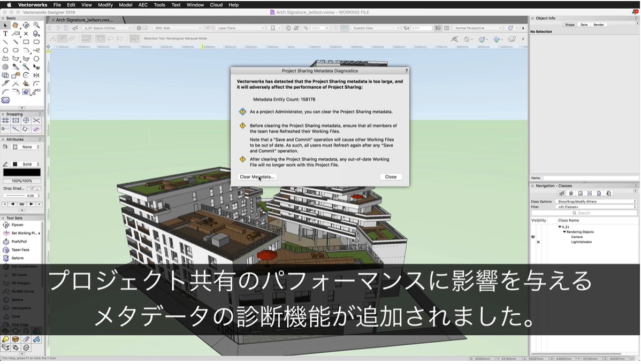Open the RDC-Slab layer dropdown
The width and height of the screenshot is (641, 364).
coord(178,28)
